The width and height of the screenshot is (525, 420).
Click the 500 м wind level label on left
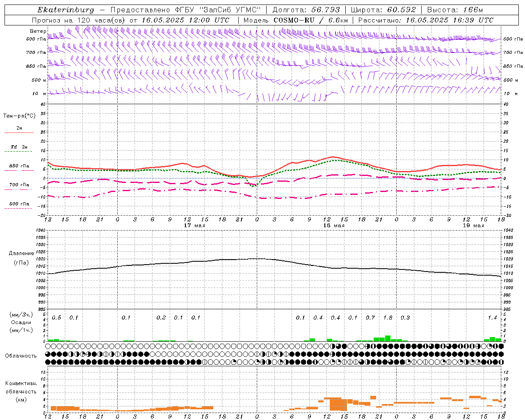coord(39,80)
